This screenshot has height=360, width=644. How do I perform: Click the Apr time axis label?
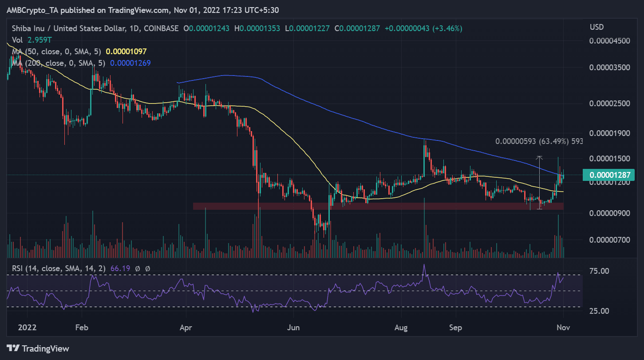pyautogui.click(x=186, y=328)
